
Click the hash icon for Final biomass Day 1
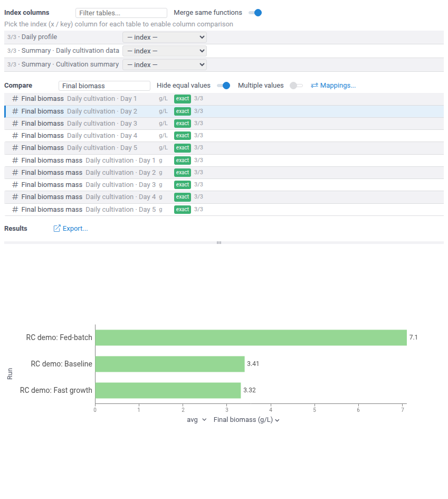tap(15, 99)
